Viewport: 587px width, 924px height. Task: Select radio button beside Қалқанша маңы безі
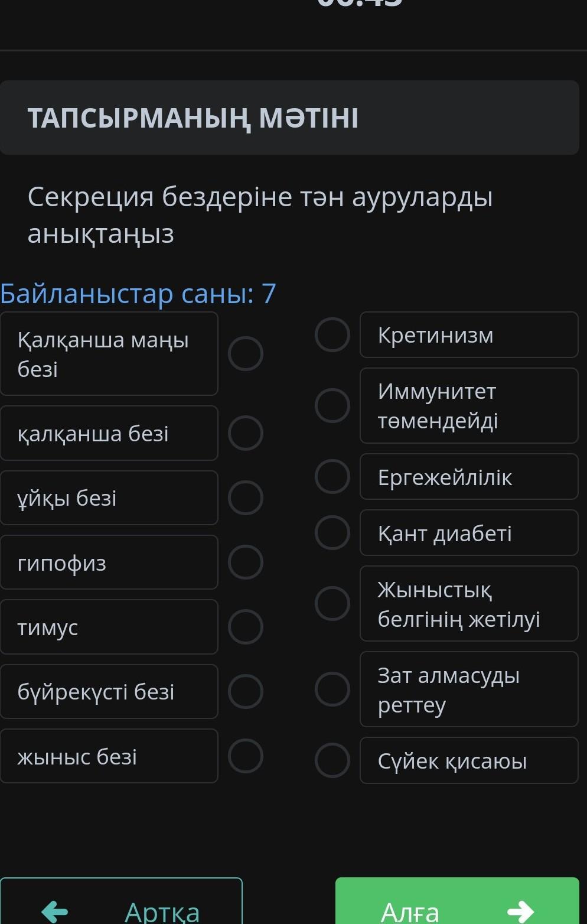[246, 354]
